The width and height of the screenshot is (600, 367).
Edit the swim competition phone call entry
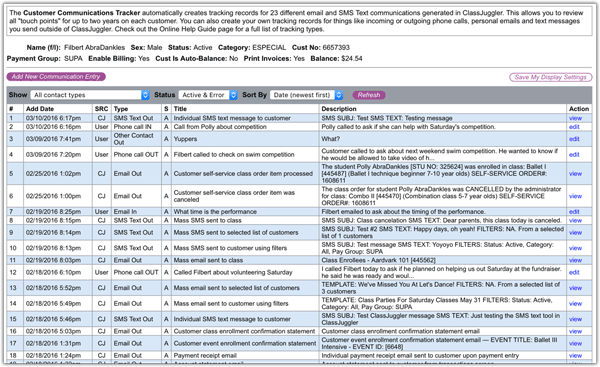pyautogui.click(x=574, y=155)
